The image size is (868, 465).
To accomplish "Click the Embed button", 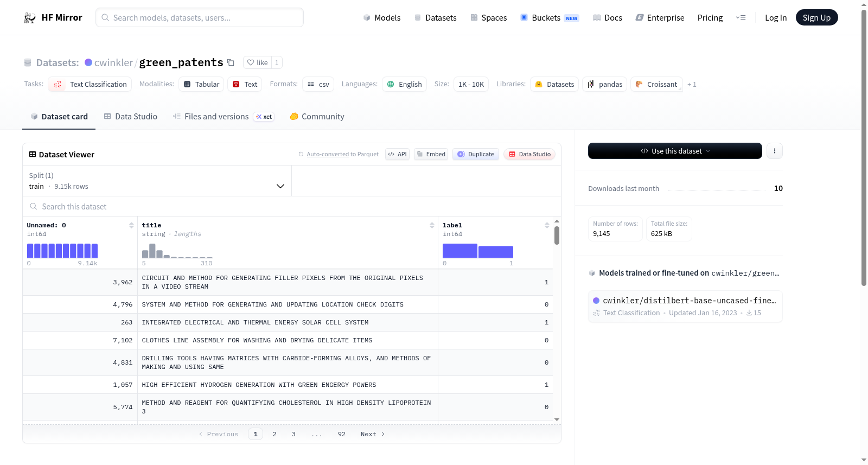I will pos(431,154).
